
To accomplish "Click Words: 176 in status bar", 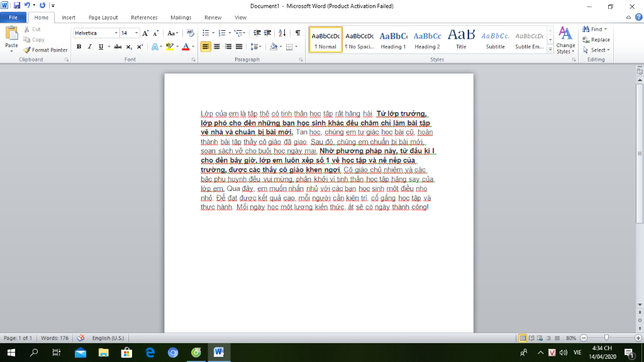I will [x=55, y=337].
